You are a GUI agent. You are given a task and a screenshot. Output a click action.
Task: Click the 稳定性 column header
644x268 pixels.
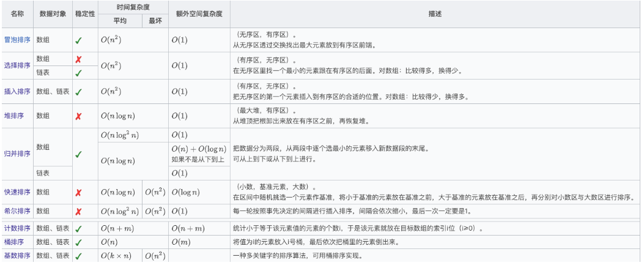[x=85, y=13]
